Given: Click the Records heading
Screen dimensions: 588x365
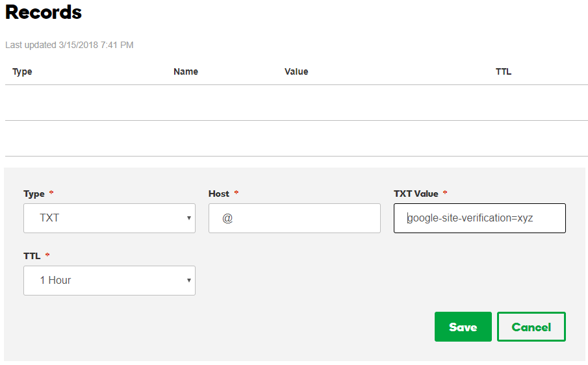Looking at the screenshot, I should [44, 12].
